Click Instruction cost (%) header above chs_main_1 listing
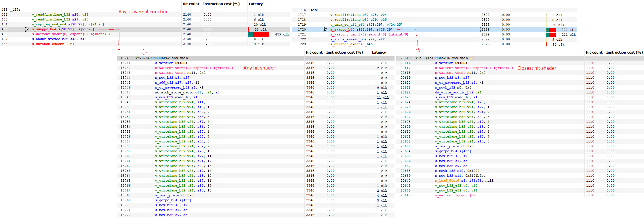The image size is (644, 218). coord(624,52)
